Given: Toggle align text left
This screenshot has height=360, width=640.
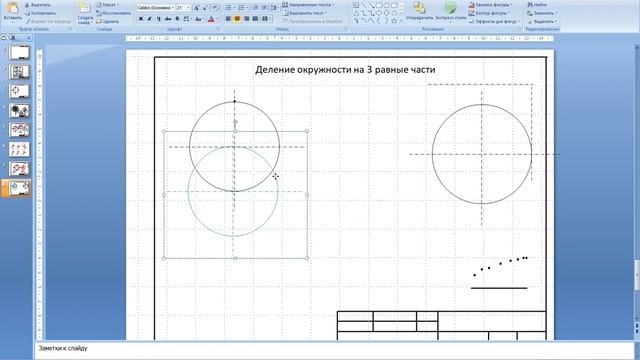Looking at the screenshot, I should 228,19.
